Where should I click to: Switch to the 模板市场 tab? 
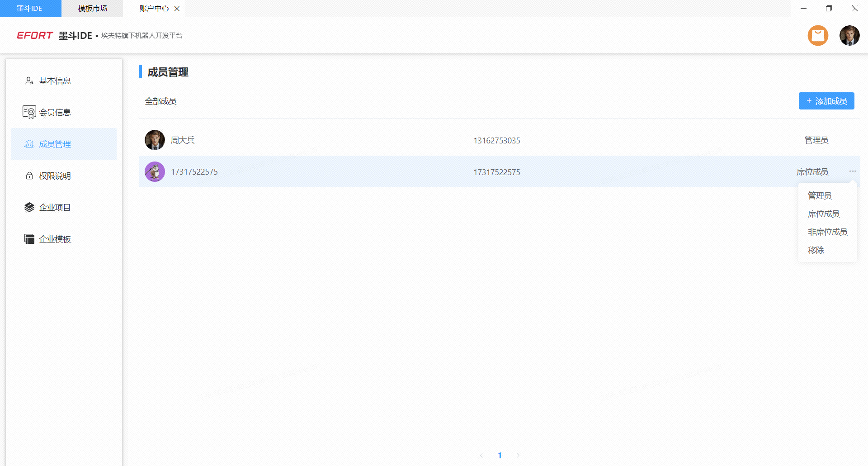click(x=92, y=9)
